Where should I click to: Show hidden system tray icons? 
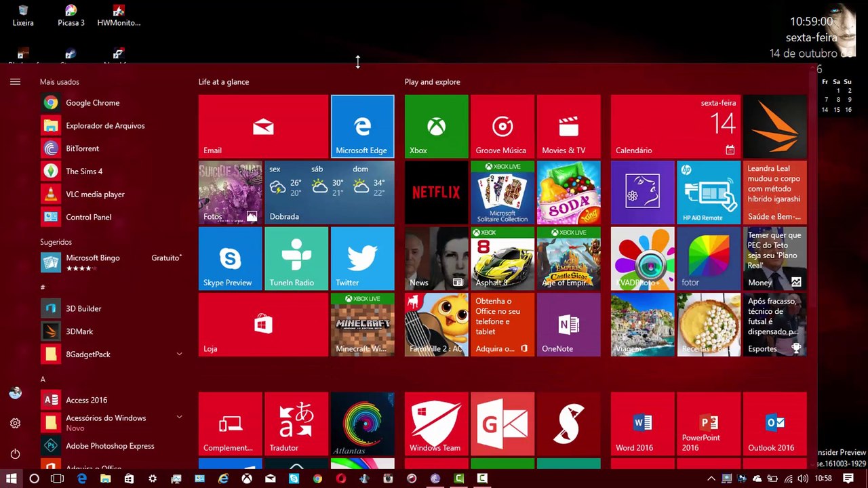coord(711,479)
